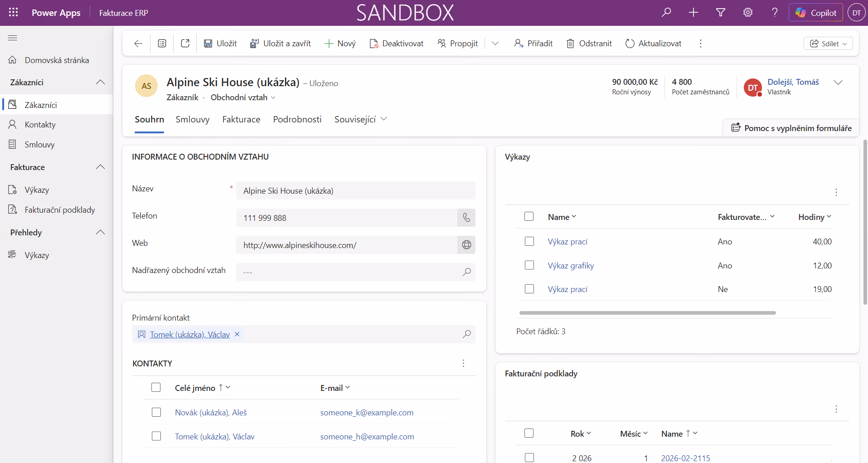Open the Hodiny column sort menu
Viewport: 868px width, 463px height.
point(815,217)
